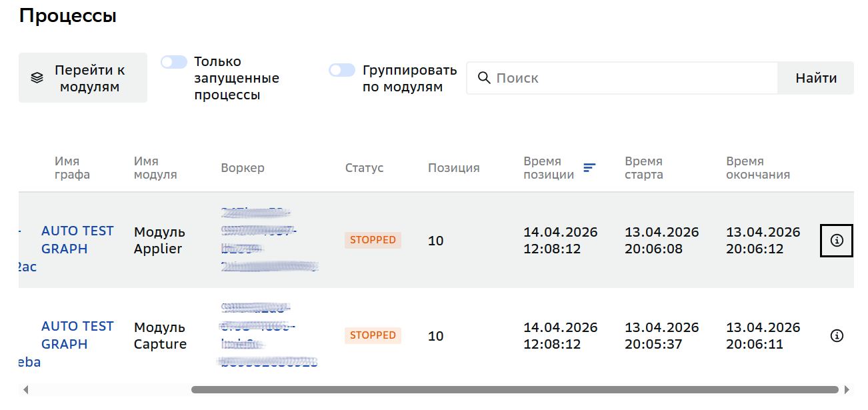The height and width of the screenshot is (410, 868).
Task: Click the Позиция column header
Action: click(454, 168)
